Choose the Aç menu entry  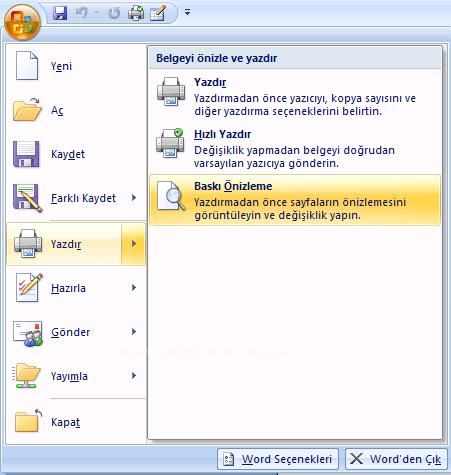point(57,110)
